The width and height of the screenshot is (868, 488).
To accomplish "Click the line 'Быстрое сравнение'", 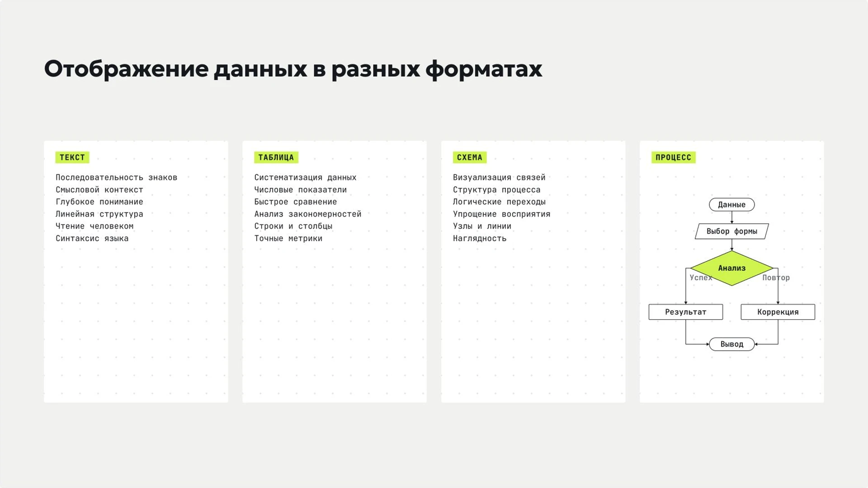I will pyautogui.click(x=296, y=202).
